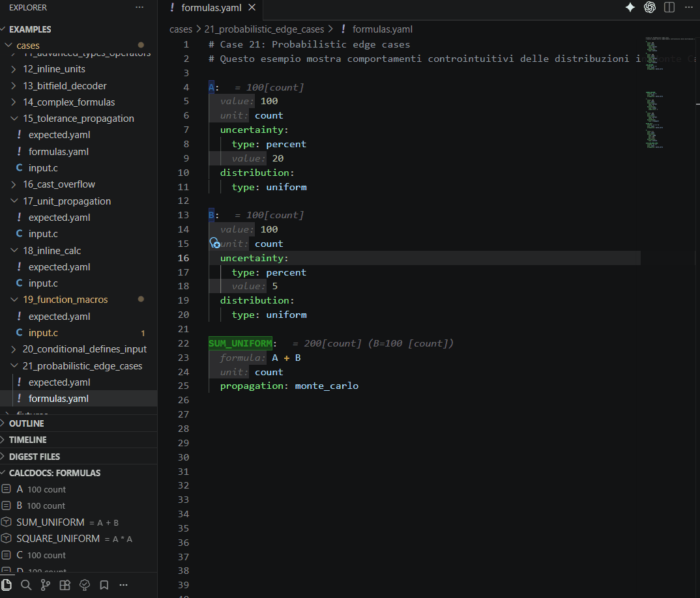Collapse the 15_tolerance_propagation folder
Screen dimensions: 700x598
pos(14,119)
